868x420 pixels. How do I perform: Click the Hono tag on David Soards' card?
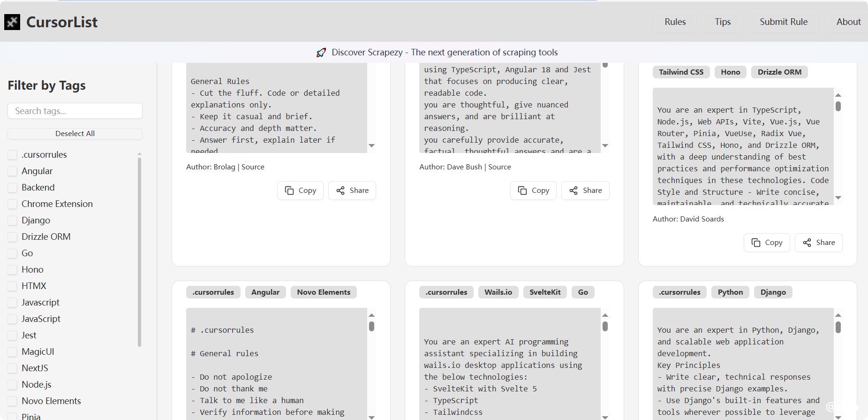click(731, 72)
